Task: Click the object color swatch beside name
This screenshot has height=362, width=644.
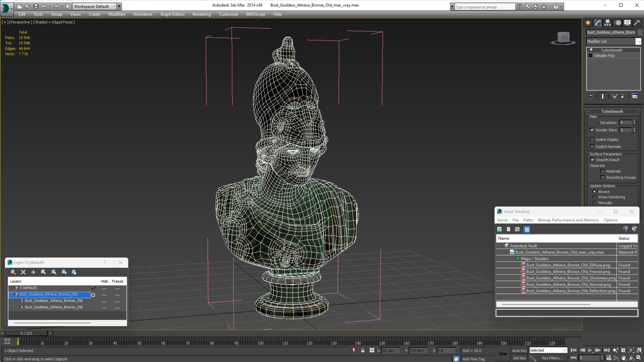Action: [639, 32]
